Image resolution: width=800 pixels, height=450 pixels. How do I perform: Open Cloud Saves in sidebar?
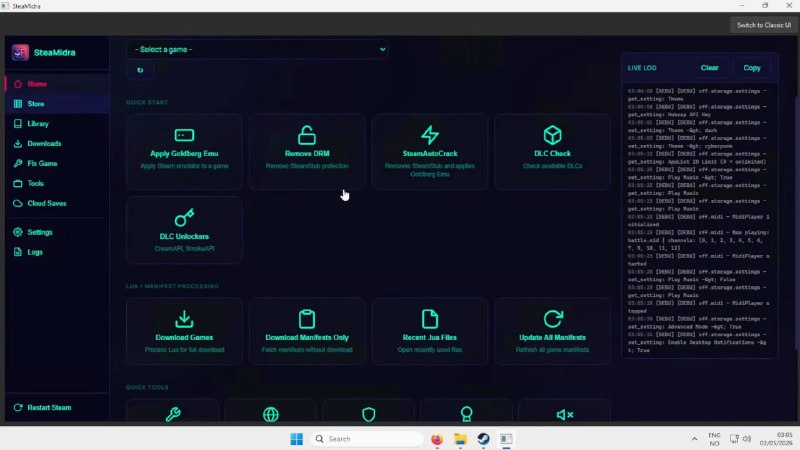(x=57, y=203)
